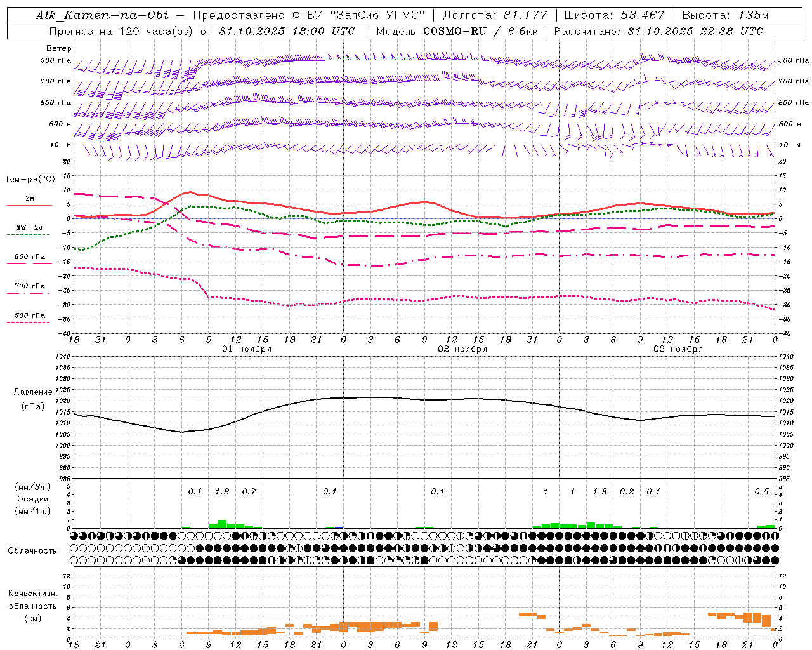Click the Облачность cloud cover label

tap(32, 551)
